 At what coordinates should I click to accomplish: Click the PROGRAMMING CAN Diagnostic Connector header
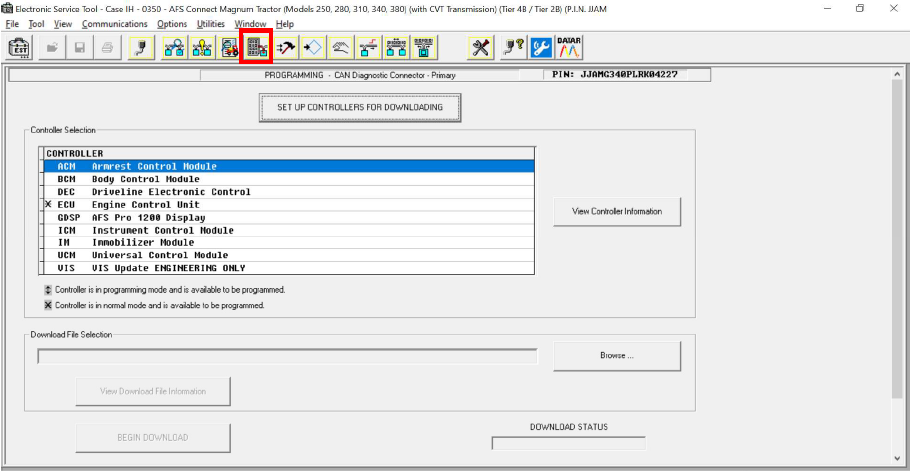pyautogui.click(x=360, y=75)
